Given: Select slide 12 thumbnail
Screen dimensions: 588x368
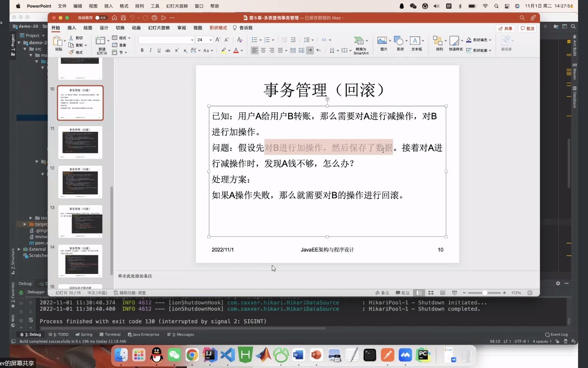Looking at the screenshot, I should (x=80, y=182).
